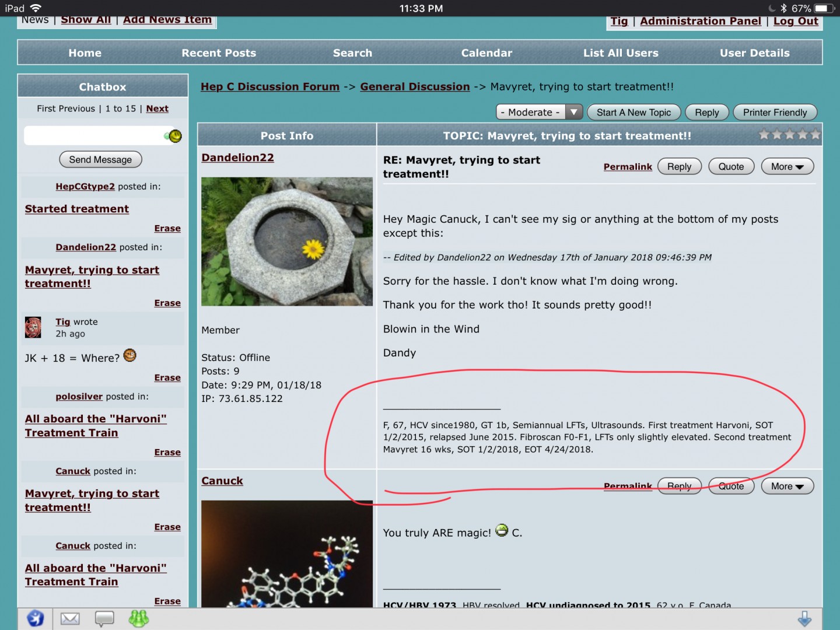Open Dandelion22 profile in Post Info

237,157
